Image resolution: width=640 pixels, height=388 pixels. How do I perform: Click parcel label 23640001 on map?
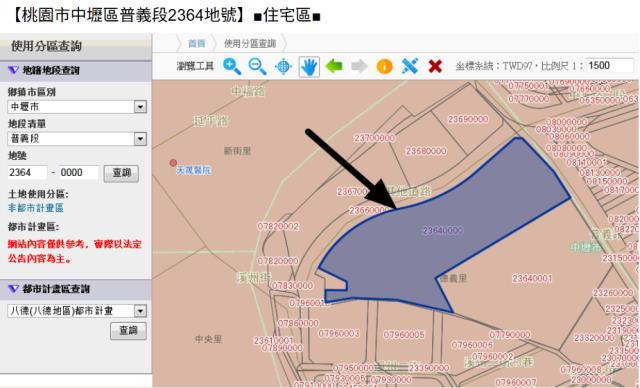pos(532,278)
